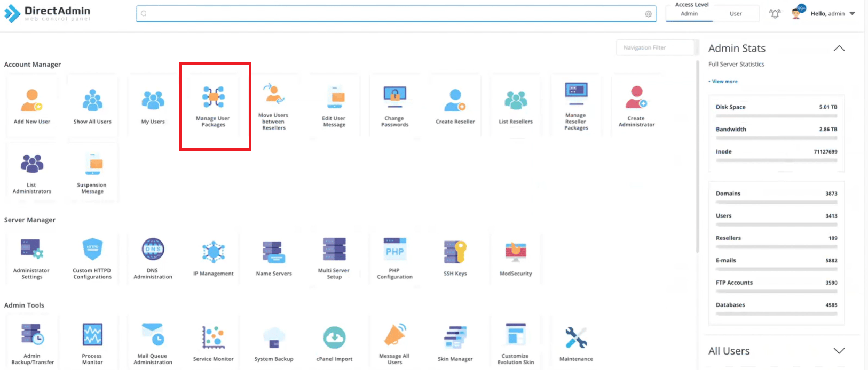Image resolution: width=868 pixels, height=370 pixels.
Task: Open List Administrators
Action: tap(32, 173)
